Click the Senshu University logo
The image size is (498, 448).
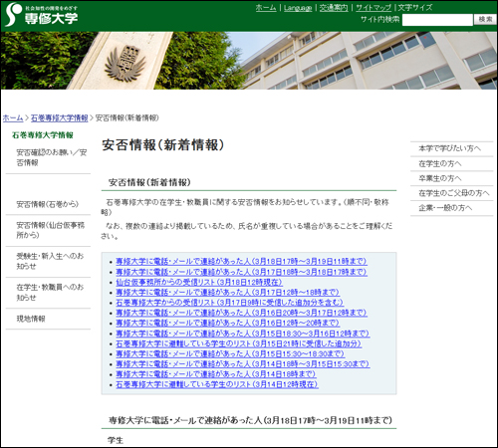tap(42, 15)
